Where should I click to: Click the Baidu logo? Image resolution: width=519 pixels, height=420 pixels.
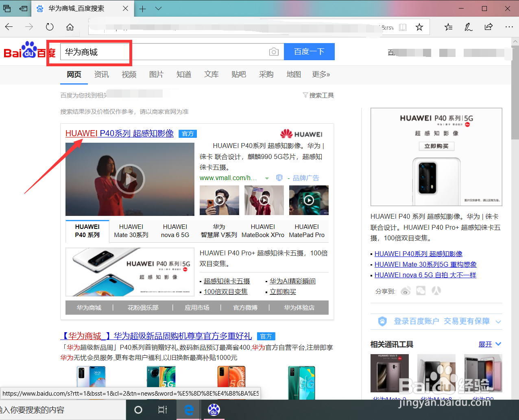pyautogui.click(x=29, y=51)
